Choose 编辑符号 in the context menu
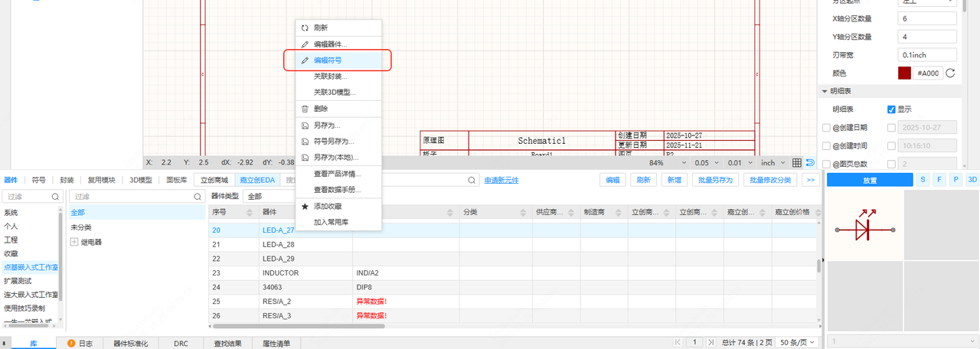This screenshot has width=980, height=349. coord(338,60)
